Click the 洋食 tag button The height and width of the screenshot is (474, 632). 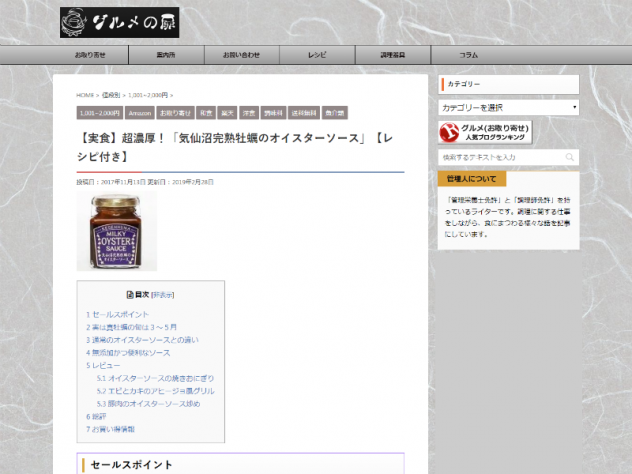click(x=249, y=113)
